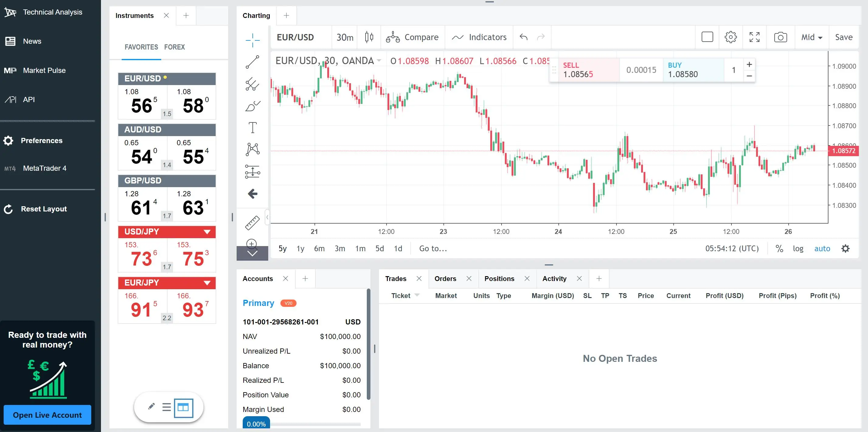
Task: Click the back arrow drawing icon
Action: click(252, 194)
